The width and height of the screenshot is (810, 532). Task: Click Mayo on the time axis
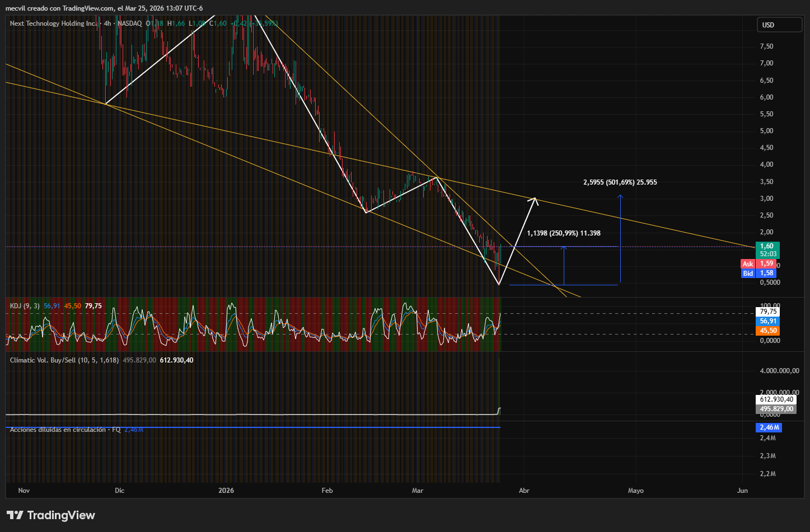(x=636, y=491)
